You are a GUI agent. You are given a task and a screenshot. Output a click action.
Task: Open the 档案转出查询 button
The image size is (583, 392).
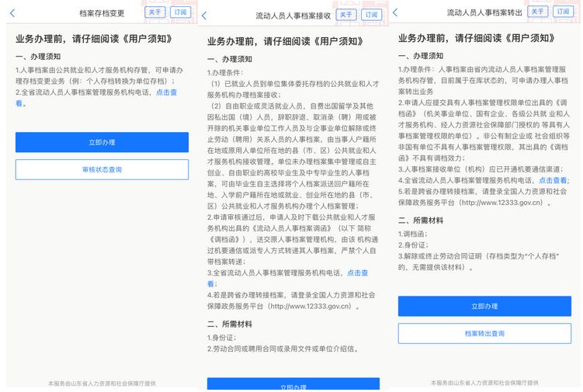point(484,333)
